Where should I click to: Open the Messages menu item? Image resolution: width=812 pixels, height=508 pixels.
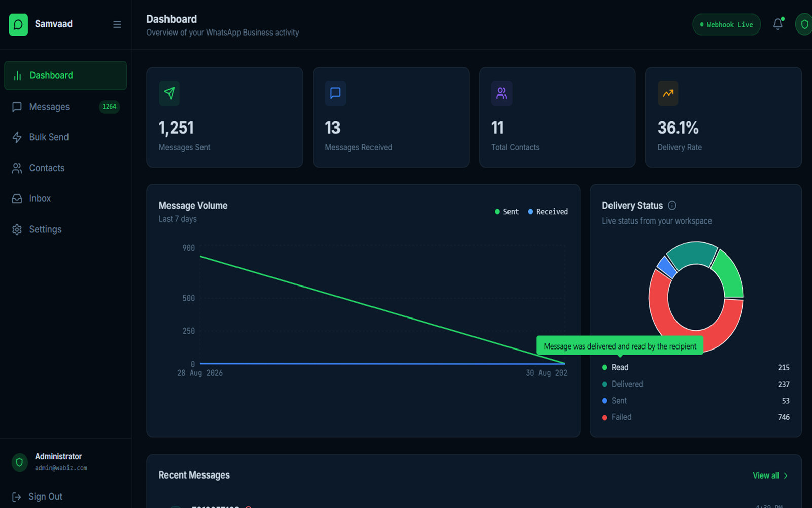65,107
